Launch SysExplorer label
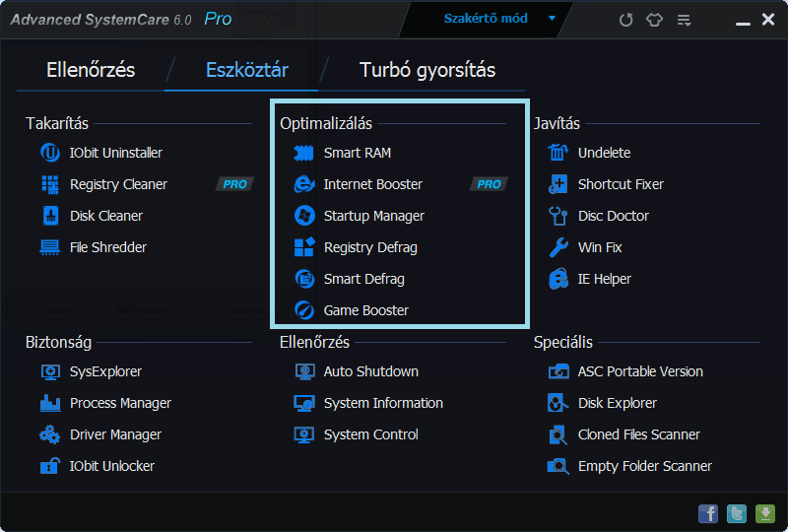Screen dimensions: 788x532 105,372
